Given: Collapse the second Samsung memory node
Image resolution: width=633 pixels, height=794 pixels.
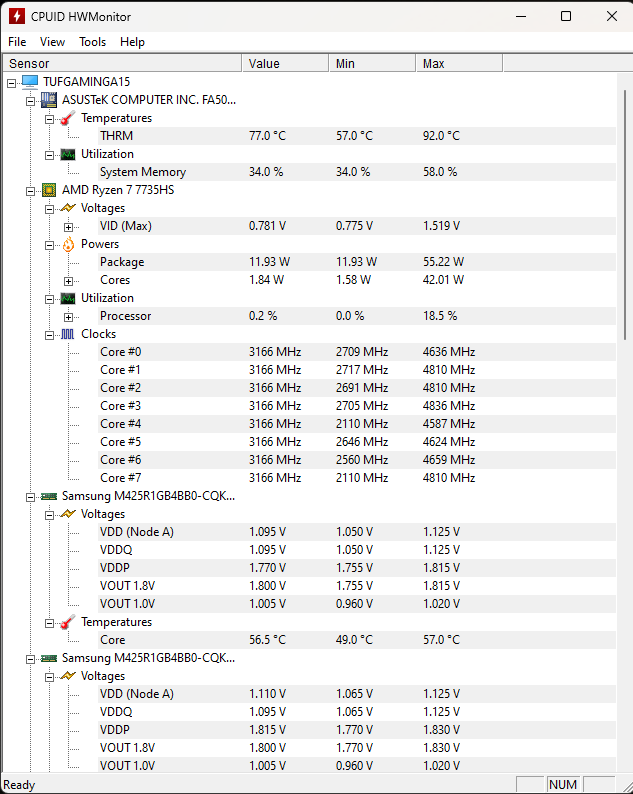Looking at the screenshot, I should coord(30,659).
